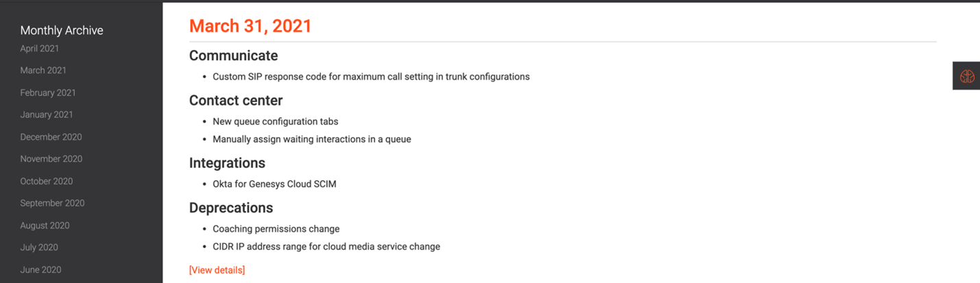980x283 pixels.
Task: Open CIDR IP address range item
Action: tap(326, 247)
